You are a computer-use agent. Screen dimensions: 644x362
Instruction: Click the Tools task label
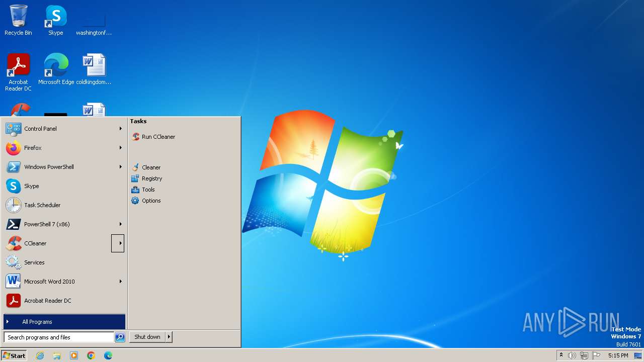click(148, 190)
